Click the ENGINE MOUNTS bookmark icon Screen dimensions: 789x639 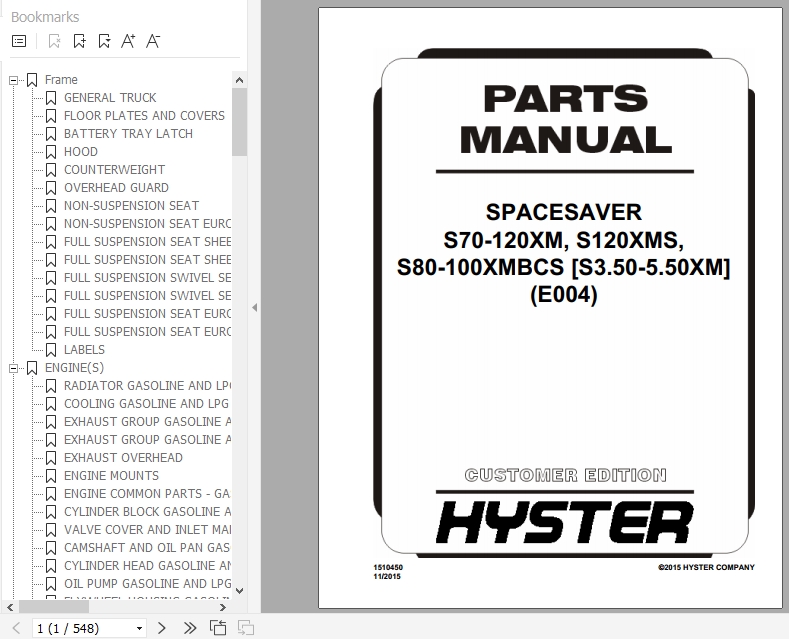(x=51, y=476)
